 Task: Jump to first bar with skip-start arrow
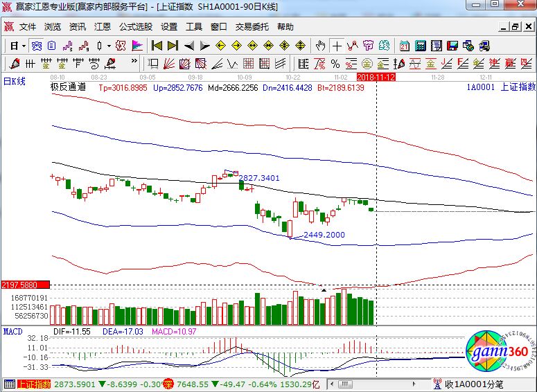157,46
